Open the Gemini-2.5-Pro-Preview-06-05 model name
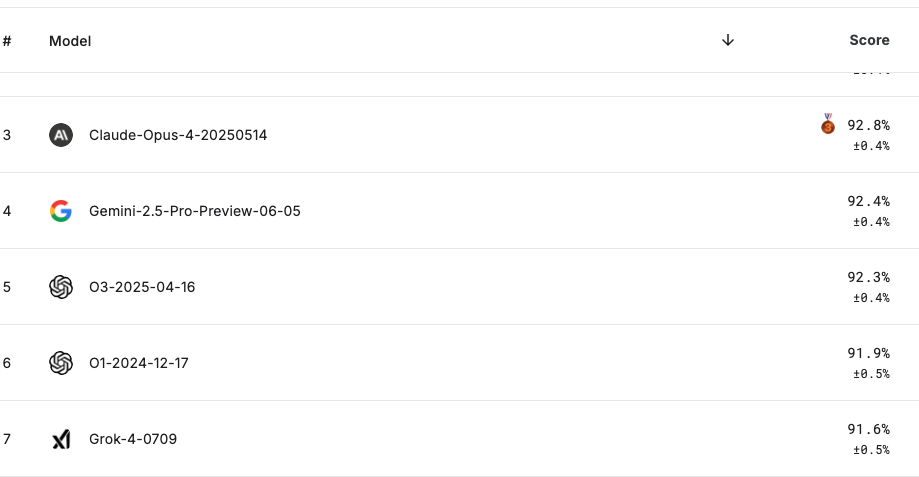 click(x=194, y=211)
